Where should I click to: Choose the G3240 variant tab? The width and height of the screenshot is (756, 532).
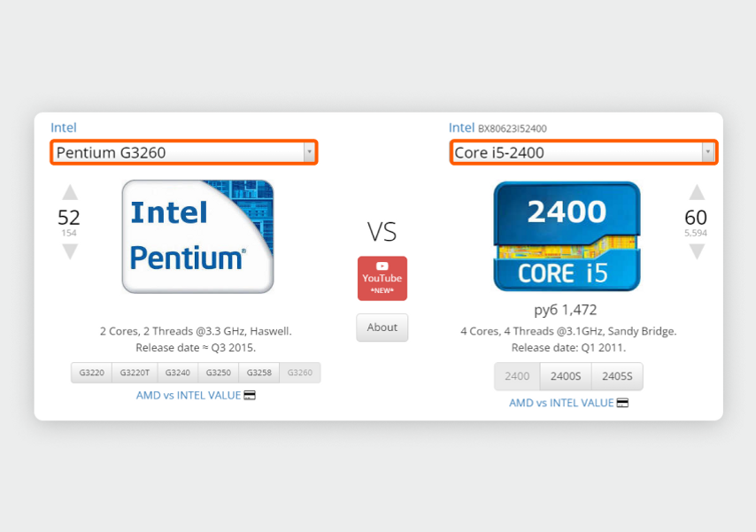point(177,373)
